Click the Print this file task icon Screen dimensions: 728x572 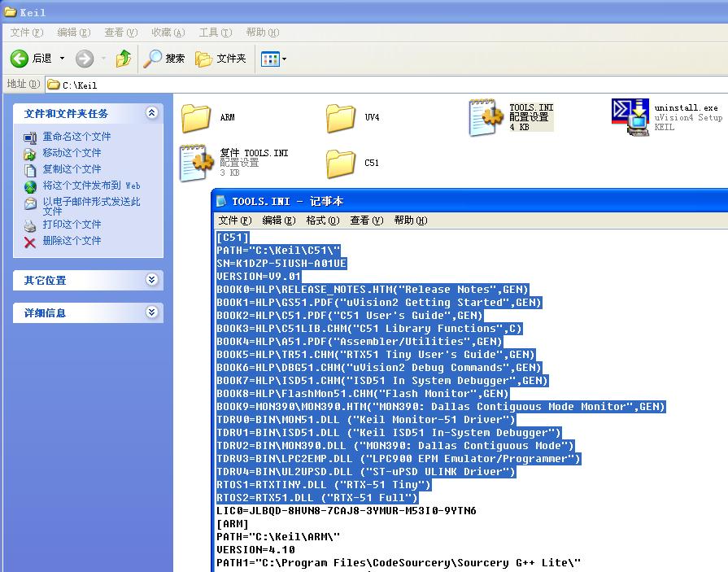pos(30,225)
